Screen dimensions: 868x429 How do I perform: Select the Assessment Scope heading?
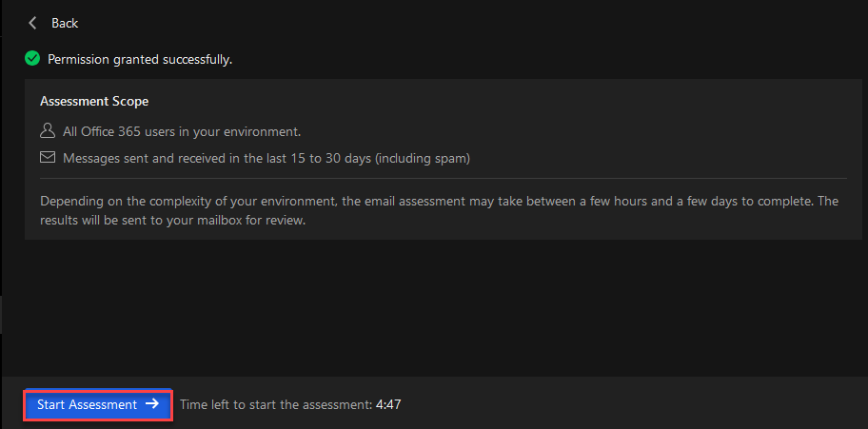tap(94, 102)
